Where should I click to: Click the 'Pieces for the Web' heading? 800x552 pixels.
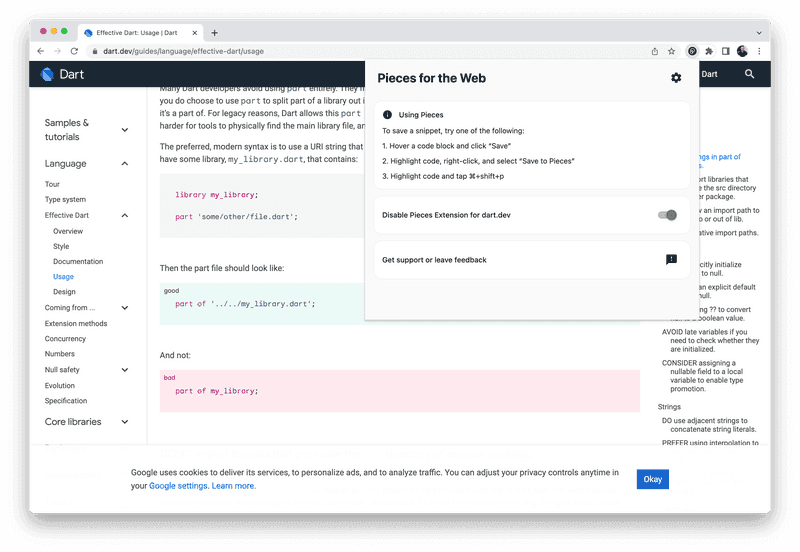click(432, 78)
